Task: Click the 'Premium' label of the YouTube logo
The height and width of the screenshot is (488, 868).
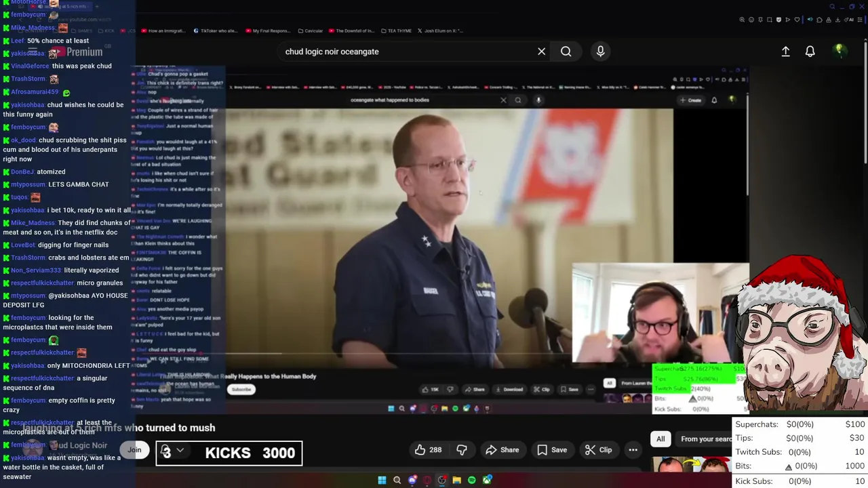Action: (85, 52)
